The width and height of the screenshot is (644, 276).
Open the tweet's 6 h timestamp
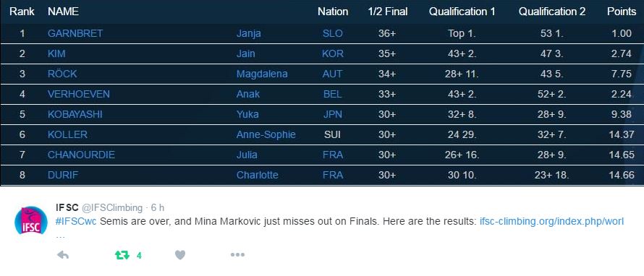point(157,208)
